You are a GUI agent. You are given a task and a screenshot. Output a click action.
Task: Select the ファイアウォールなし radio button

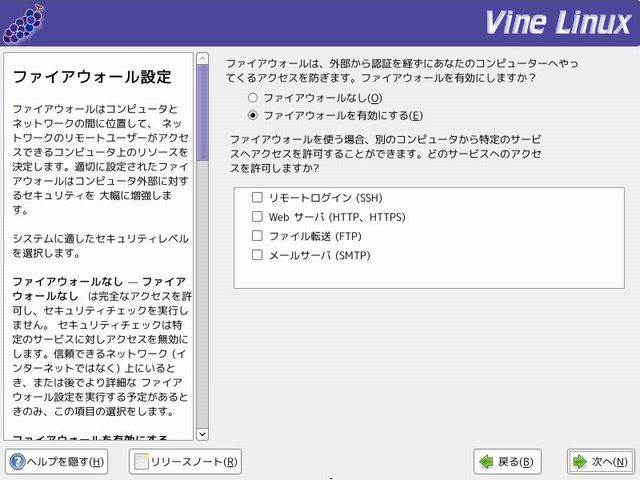point(252,98)
